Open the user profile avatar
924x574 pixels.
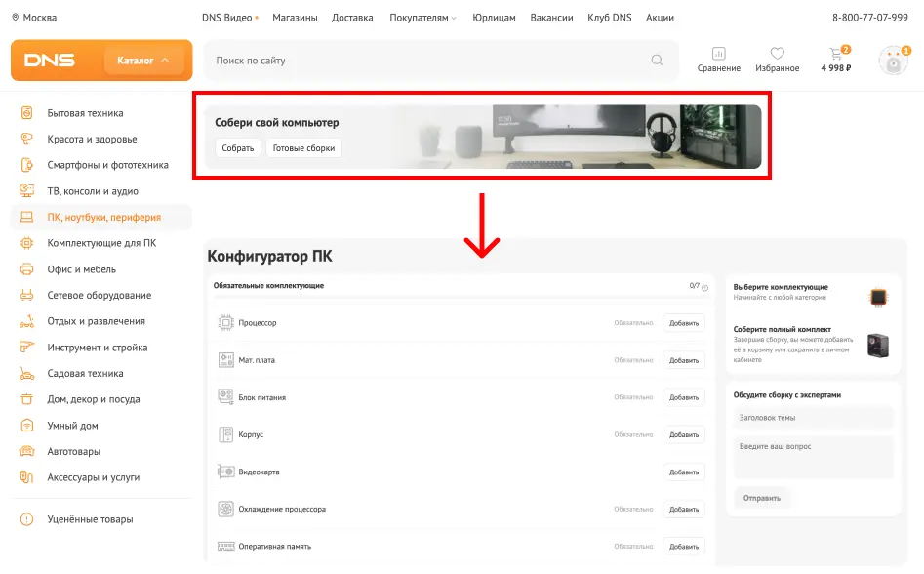[893, 61]
